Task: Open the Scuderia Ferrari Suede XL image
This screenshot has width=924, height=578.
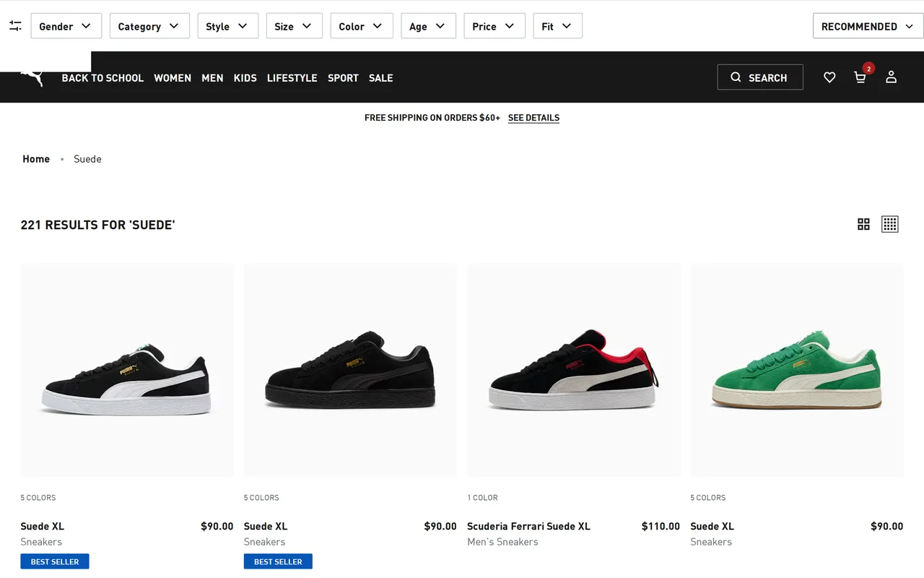Action: (x=574, y=370)
